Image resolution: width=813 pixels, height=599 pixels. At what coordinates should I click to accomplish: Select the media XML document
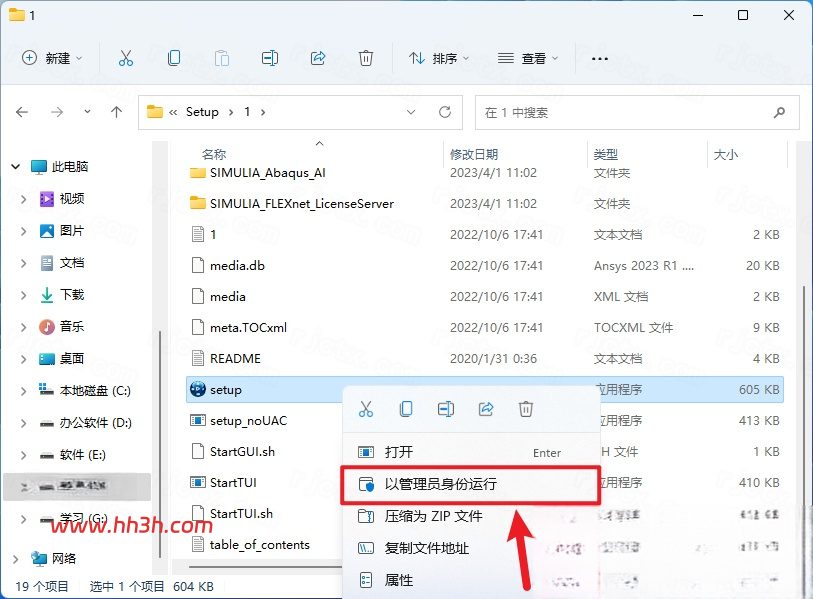click(228, 297)
